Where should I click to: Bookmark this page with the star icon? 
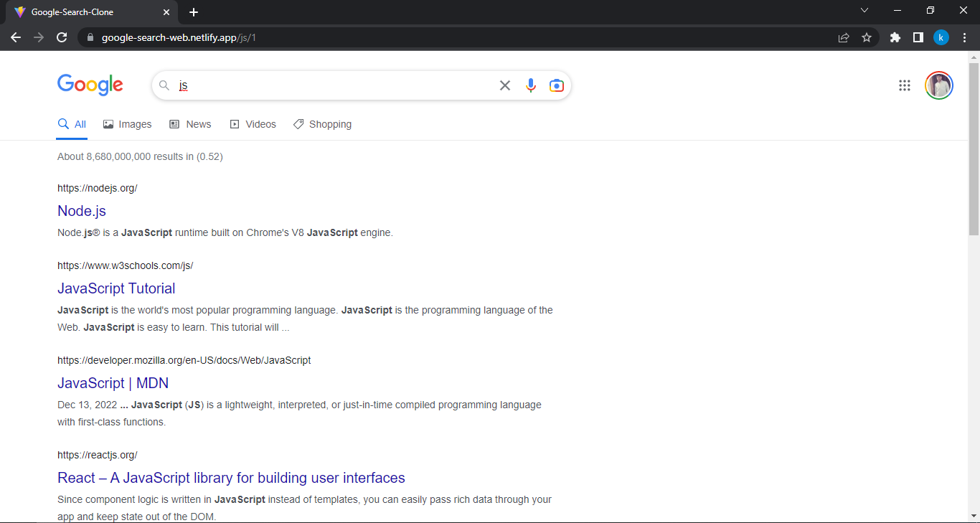click(867, 37)
